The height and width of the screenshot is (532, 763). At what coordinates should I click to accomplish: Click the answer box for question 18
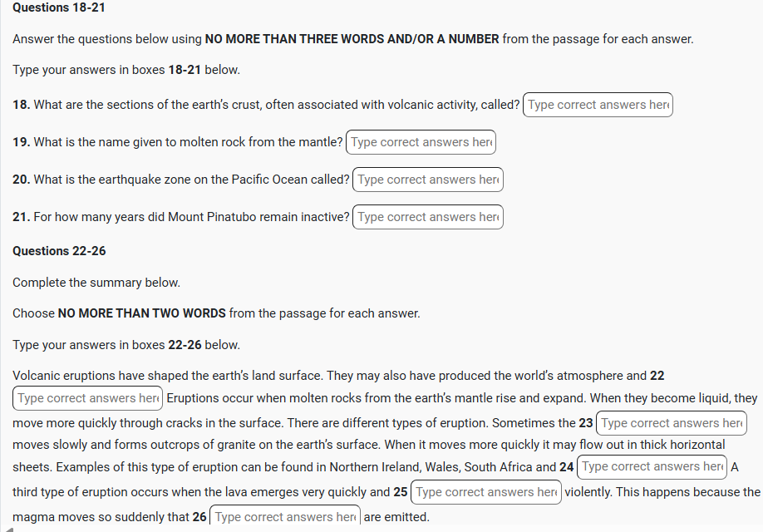[x=597, y=105]
